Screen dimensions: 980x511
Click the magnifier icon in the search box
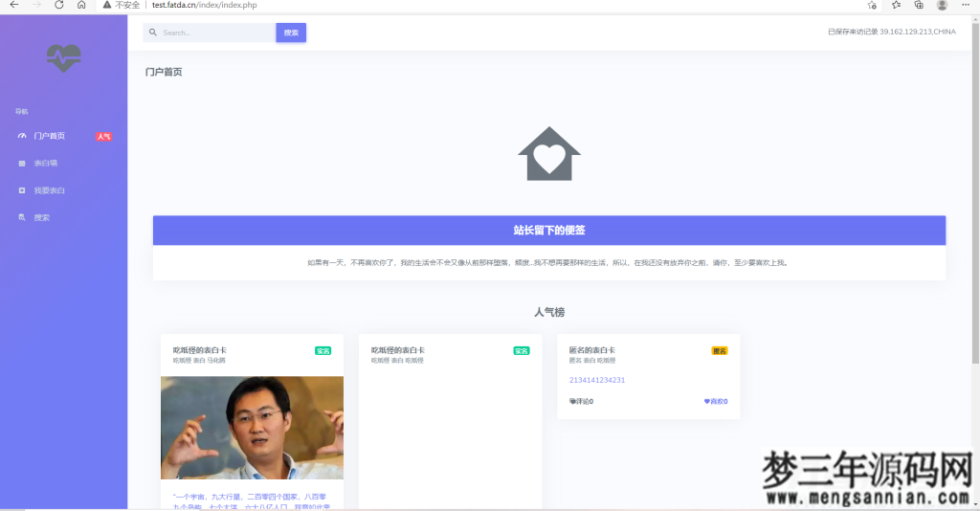[153, 33]
